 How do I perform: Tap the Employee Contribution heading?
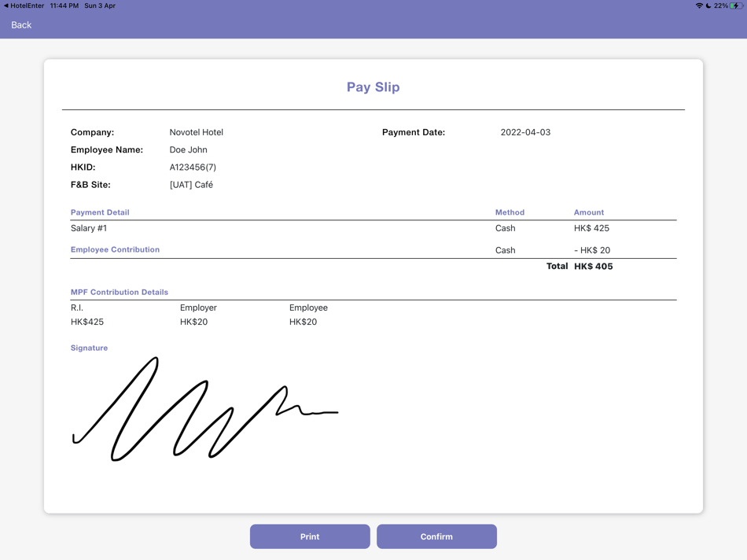pyautogui.click(x=115, y=249)
